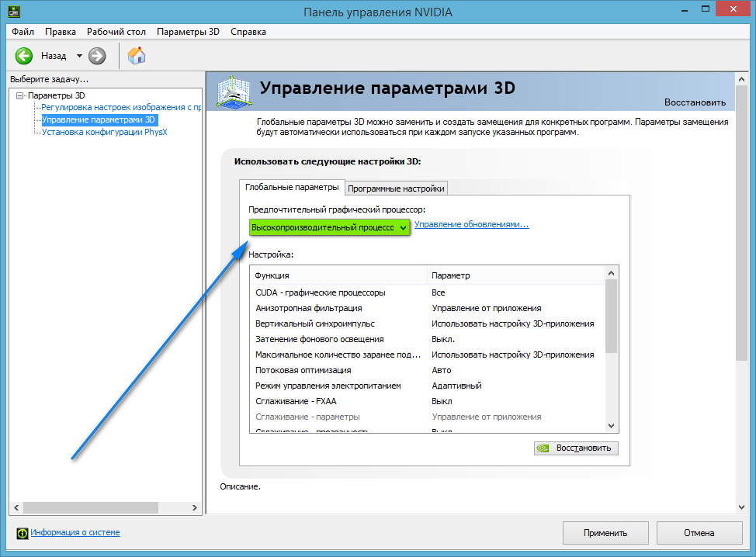
Task: Click the system information icon at bottom left
Action: (23, 533)
